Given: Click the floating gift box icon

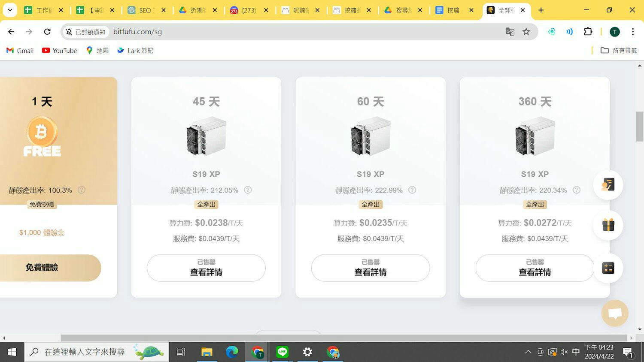Looking at the screenshot, I should 608,225.
